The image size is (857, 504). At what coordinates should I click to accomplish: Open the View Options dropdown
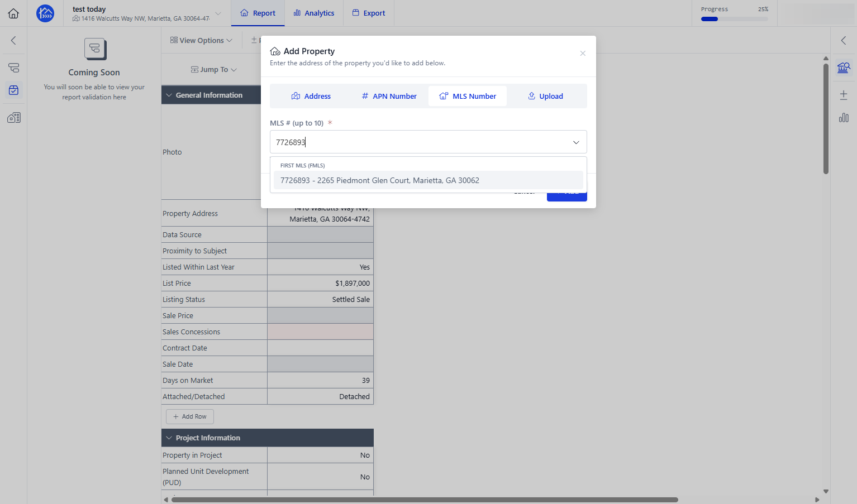click(x=201, y=40)
